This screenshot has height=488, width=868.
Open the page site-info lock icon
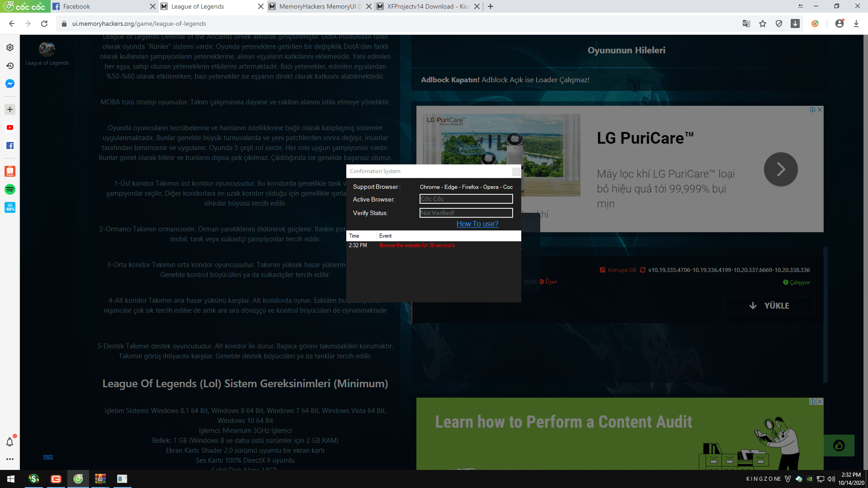[x=64, y=23]
